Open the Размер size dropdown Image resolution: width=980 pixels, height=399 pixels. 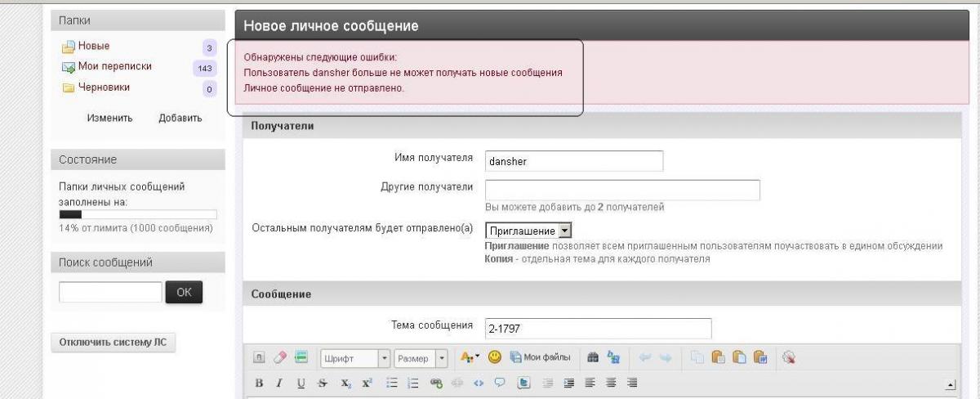421,358
